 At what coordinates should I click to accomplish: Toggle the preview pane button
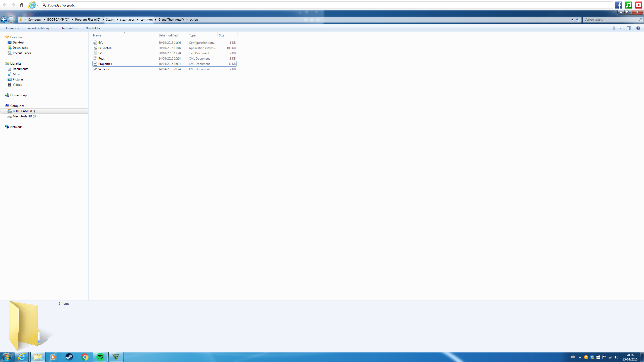point(629,28)
